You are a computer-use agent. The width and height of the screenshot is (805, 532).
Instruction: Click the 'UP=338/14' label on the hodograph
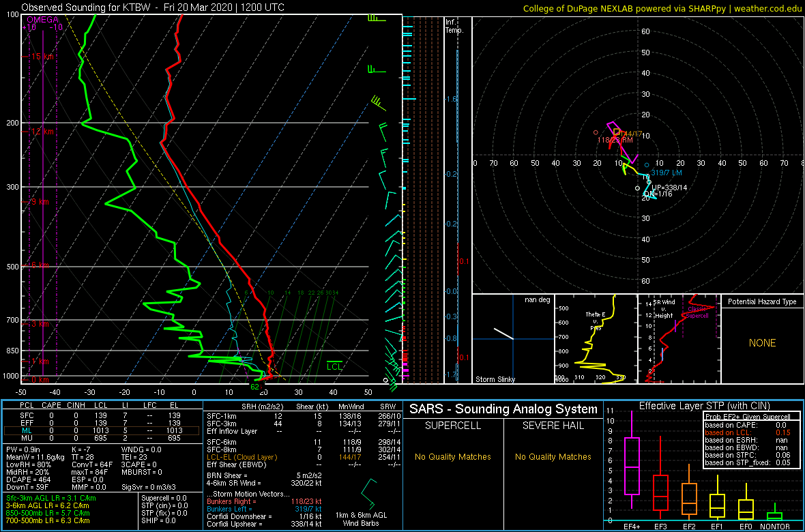coord(669,188)
